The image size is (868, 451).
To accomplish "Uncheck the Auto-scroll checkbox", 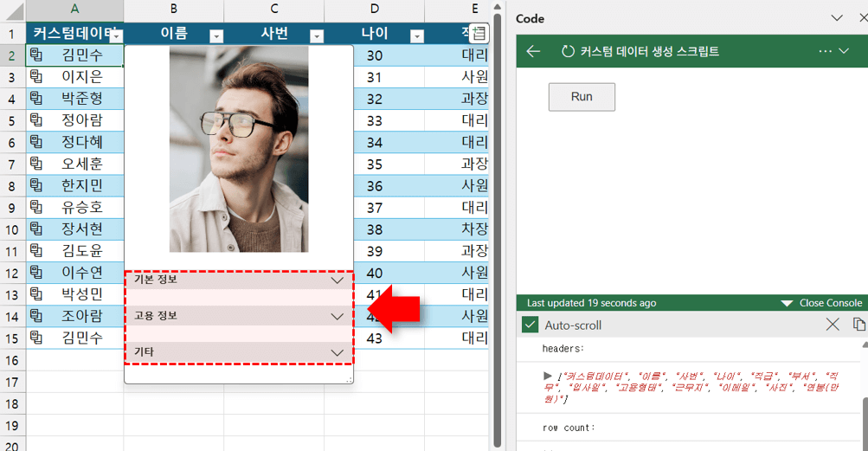I will click(x=530, y=325).
